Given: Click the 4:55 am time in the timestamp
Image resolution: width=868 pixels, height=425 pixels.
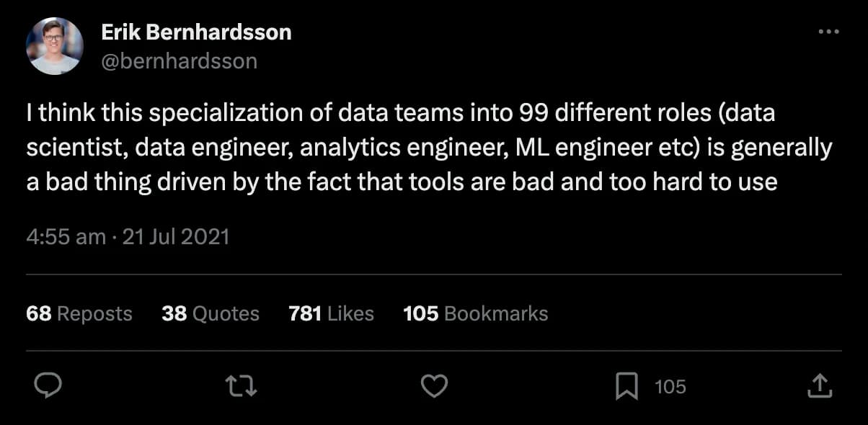Looking at the screenshot, I should pyautogui.click(x=66, y=237).
